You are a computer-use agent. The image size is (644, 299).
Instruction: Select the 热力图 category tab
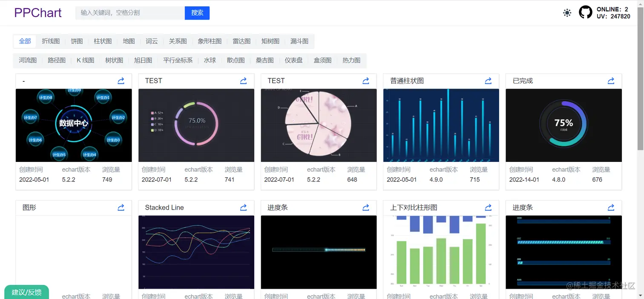tap(351, 60)
